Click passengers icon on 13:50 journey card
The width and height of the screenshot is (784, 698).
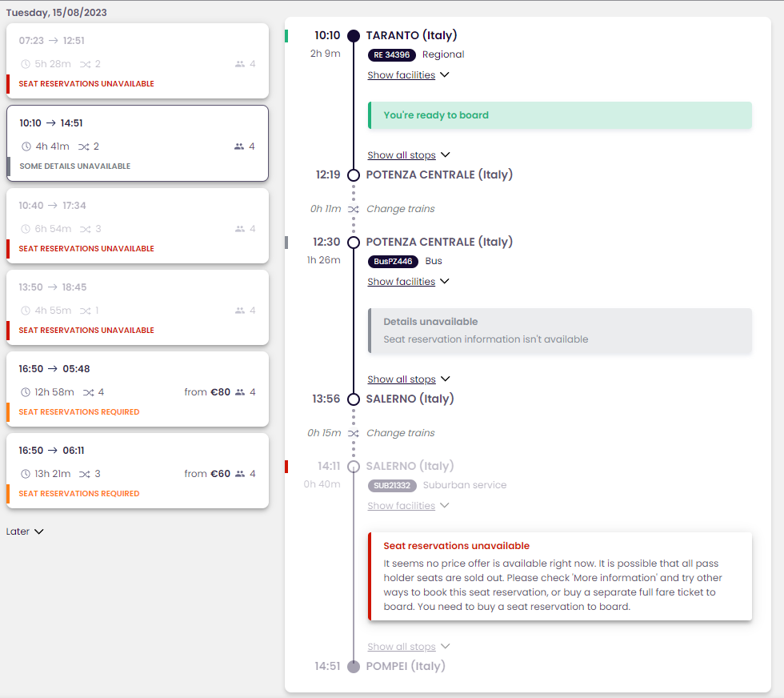click(240, 311)
